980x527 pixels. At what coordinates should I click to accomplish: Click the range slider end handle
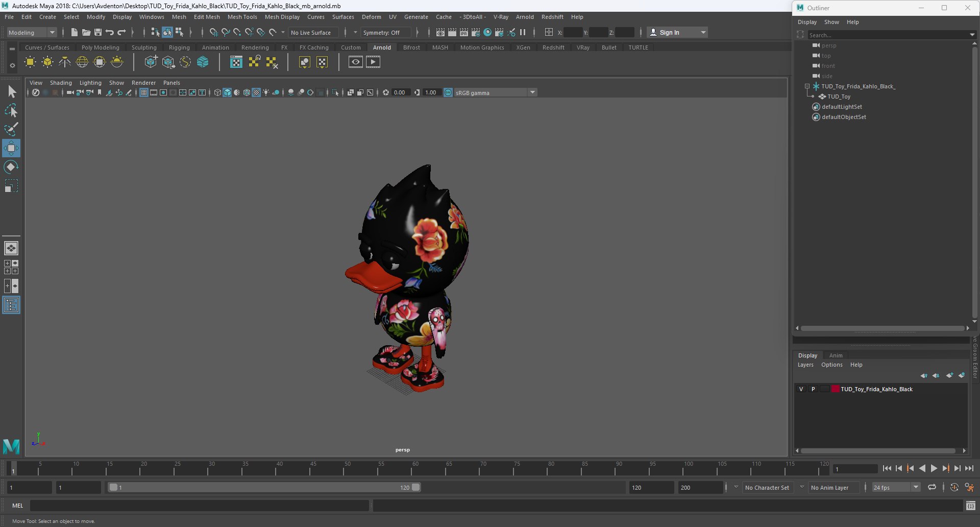click(x=416, y=487)
